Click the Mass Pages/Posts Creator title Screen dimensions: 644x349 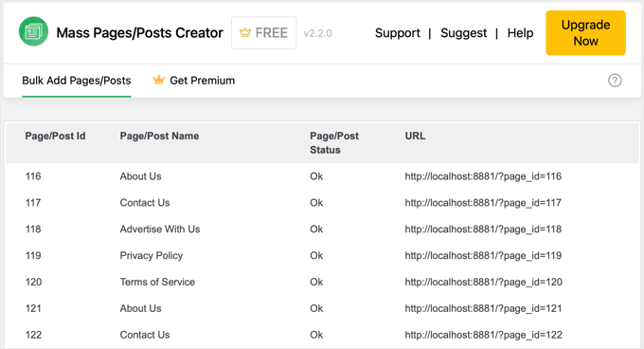(x=139, y=33)
